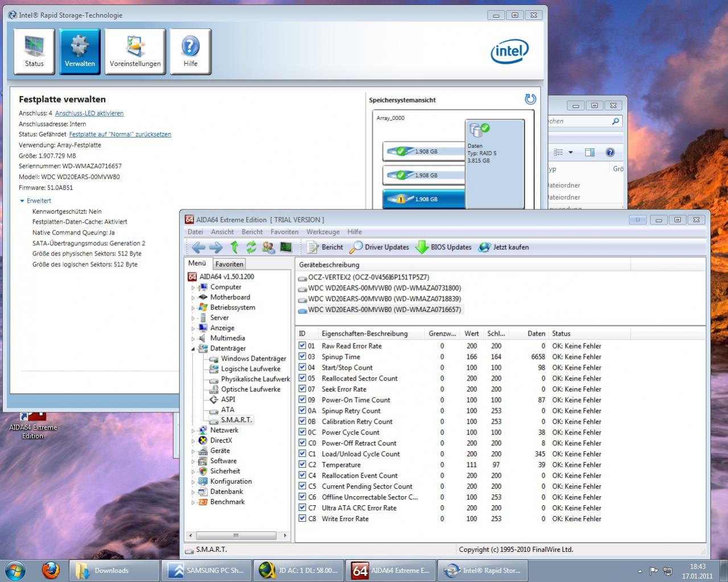
Task: Launch Firefox from the taskbar
Action: (51, 570)
